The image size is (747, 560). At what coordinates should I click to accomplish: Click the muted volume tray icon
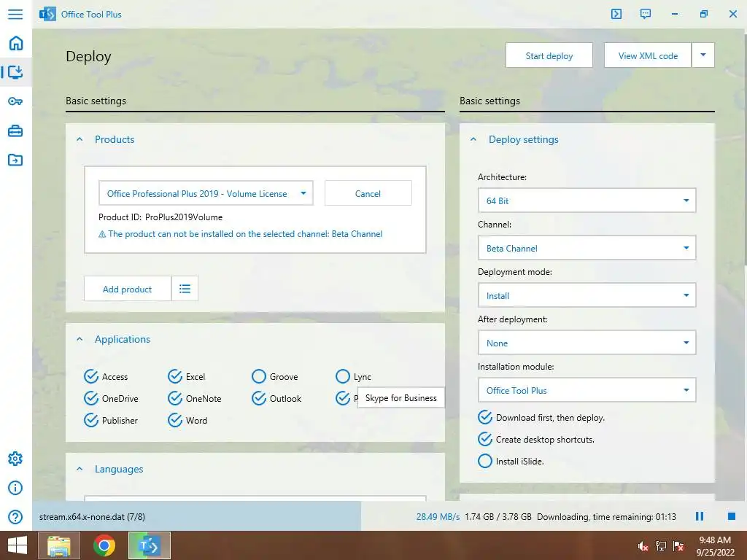pos(643,546)
